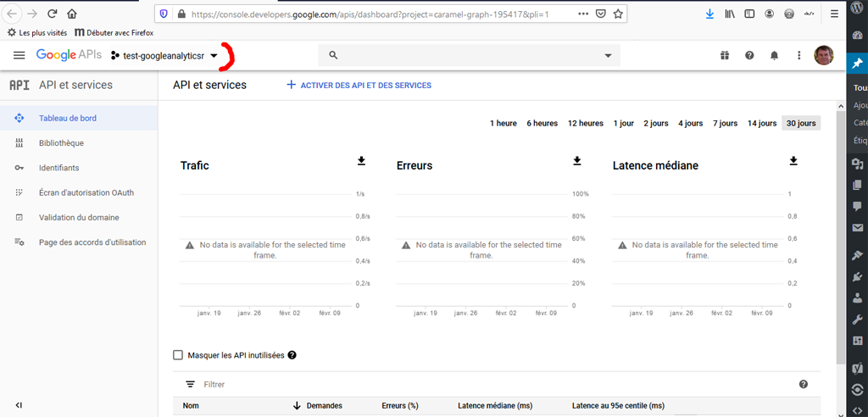Collapse the sidebar with the arrow
Screen dimensions: 868x417
[19, 405]
